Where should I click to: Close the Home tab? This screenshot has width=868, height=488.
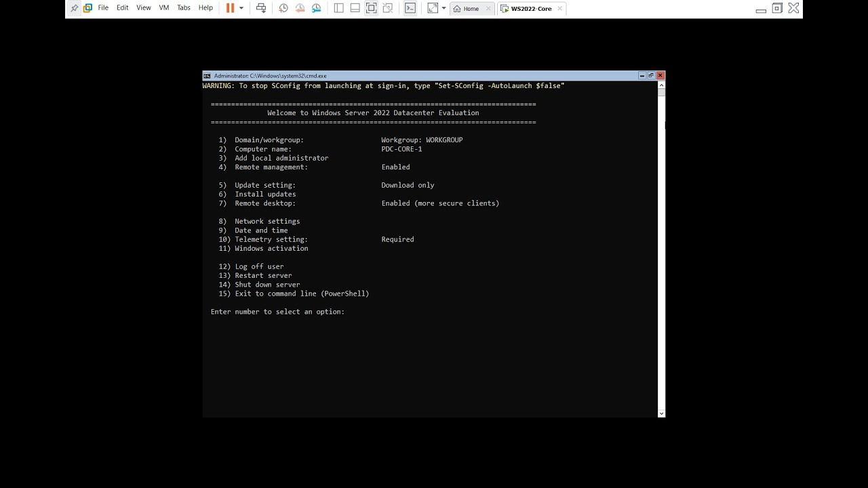(x=488, y=9)
